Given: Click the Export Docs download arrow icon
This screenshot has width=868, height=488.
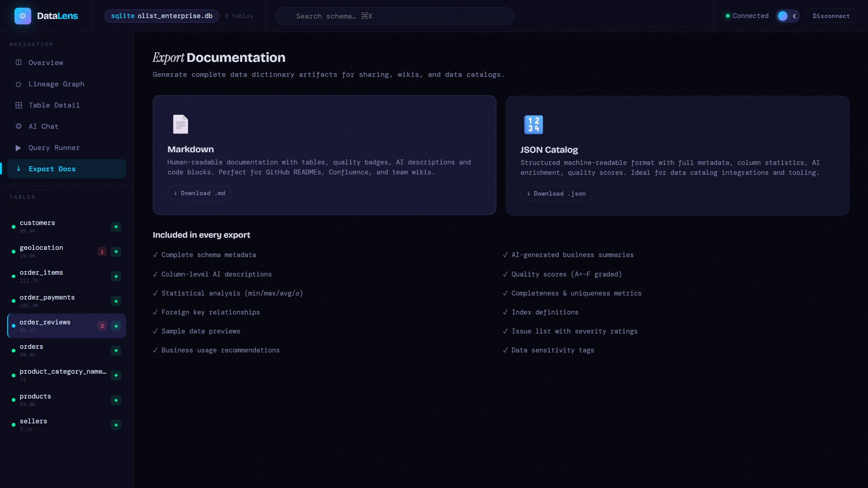Looking at the screenshot, I should (19, 169).
